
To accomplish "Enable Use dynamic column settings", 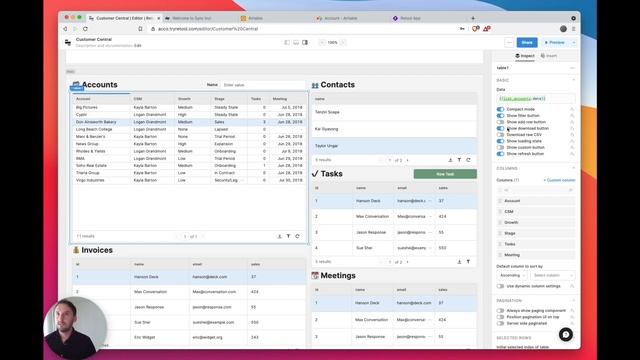I will click(x=500, y=286).
